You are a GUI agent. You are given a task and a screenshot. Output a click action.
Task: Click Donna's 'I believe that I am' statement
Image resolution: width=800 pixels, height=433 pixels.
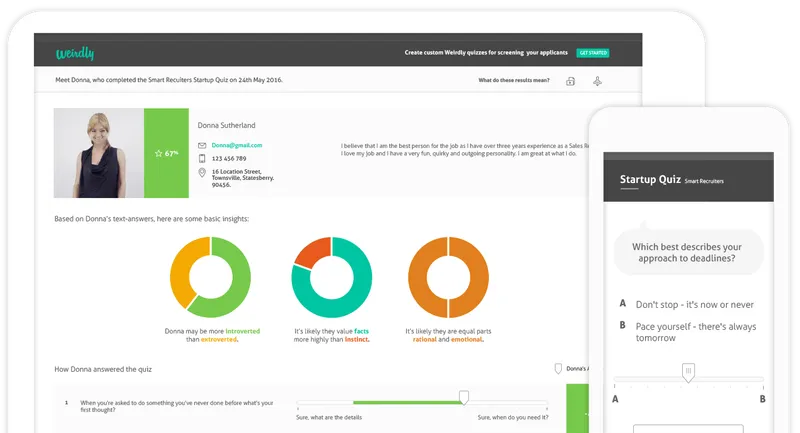465,149
